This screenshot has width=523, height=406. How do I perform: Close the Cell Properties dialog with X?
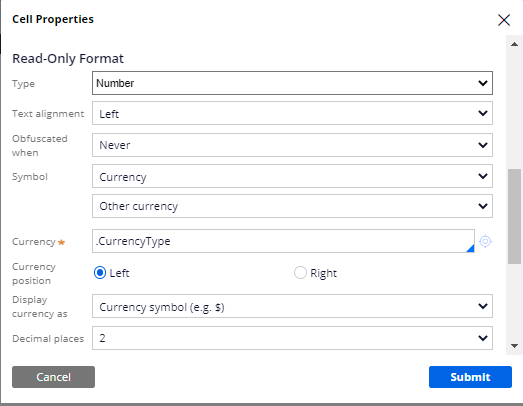coord(504,20)
